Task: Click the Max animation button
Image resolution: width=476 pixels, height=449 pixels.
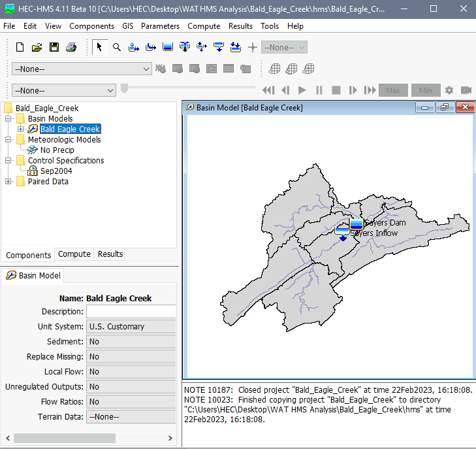Action: 393,90
